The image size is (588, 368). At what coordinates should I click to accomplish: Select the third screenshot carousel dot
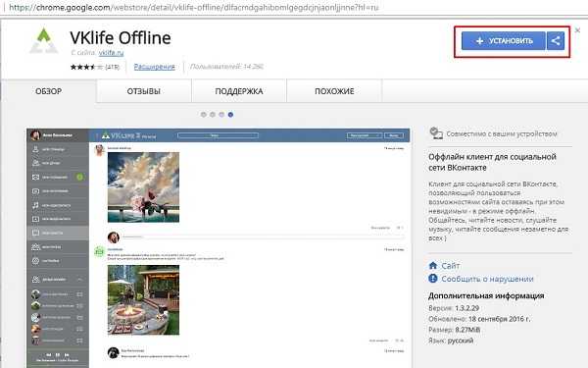(221, 115)
